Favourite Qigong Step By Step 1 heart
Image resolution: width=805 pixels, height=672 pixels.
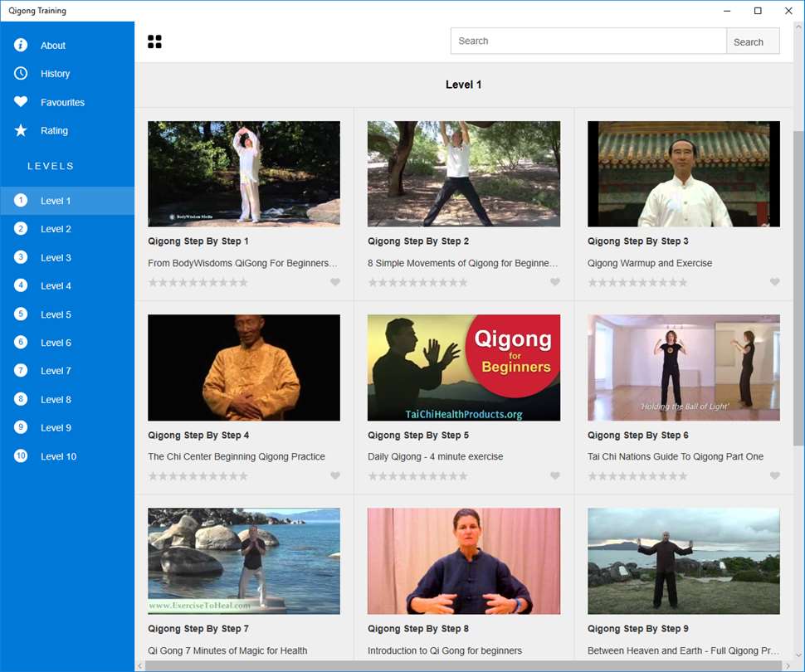pyautogui.click(x=335, y=282)
